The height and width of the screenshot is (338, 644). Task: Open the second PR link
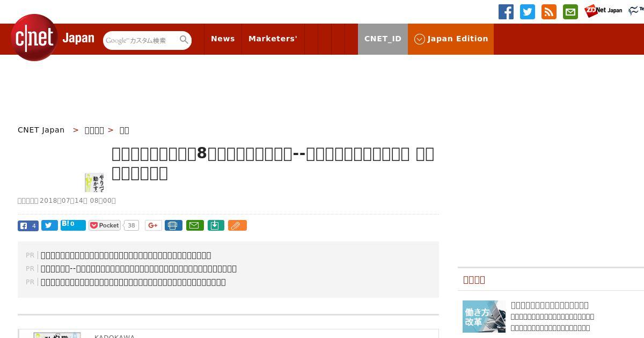tap(138, 269)
